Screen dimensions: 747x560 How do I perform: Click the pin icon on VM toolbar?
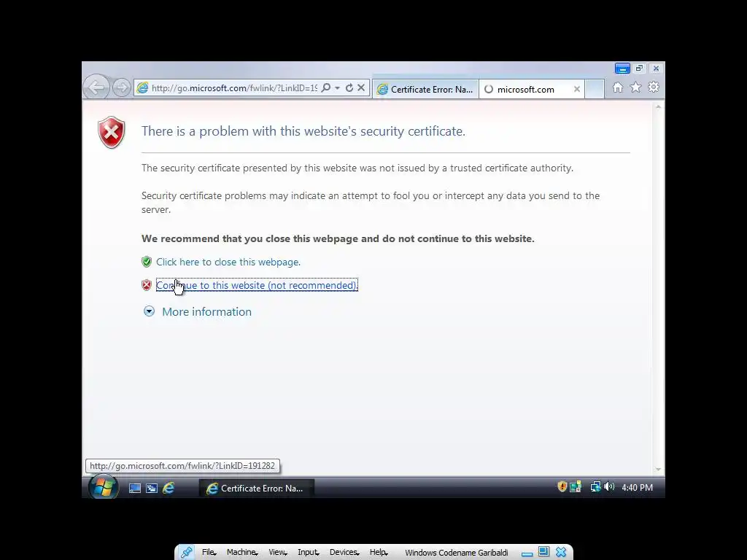click(186, 552)
